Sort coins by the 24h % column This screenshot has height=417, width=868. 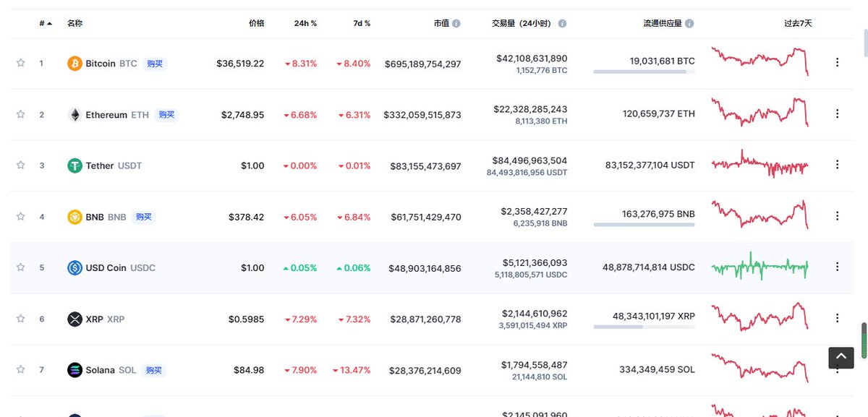(x=305, y=22)
